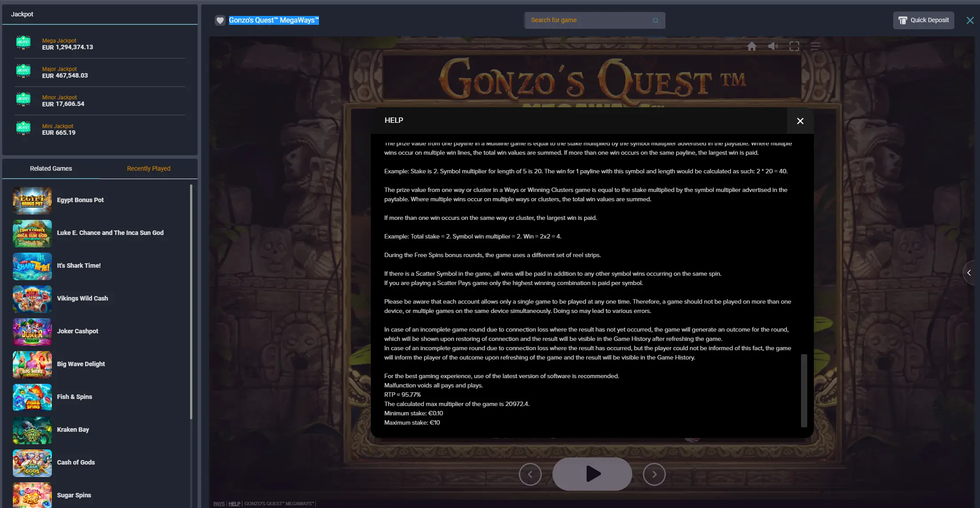
Task: Open Luke E. Chance Inca Sun God thumbnail
Action: pyautogui.click(x=32, y=233)
